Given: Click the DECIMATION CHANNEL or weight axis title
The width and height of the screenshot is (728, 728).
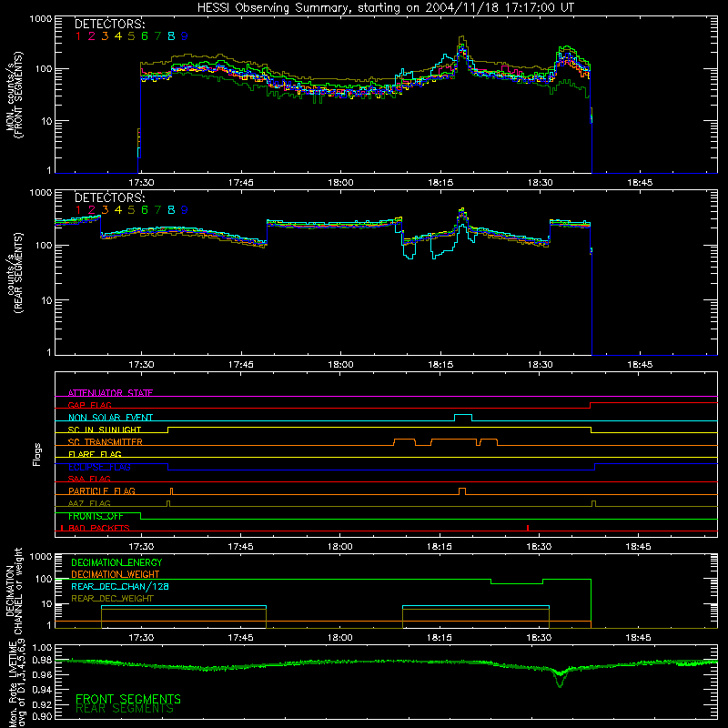Looking at the screenshot, I should tap(15, 591).
